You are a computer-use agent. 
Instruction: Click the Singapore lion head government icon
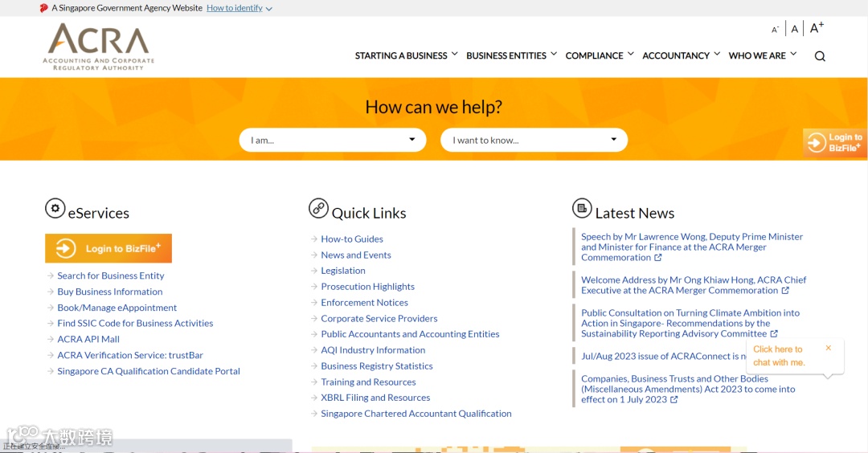click(x=43, y=8)
